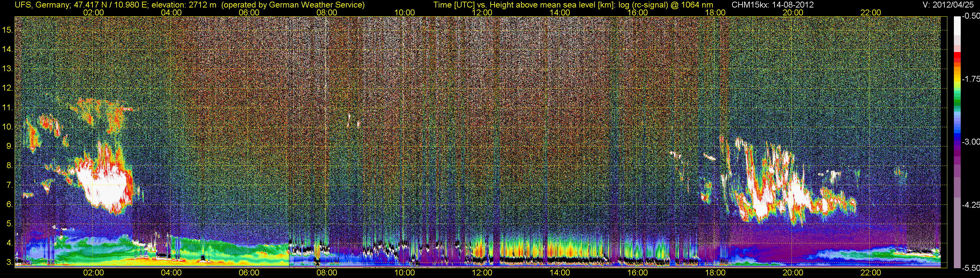Click the '-3.00' color scale value
This screenshot has width=980, height=278.
pos(971,142)
